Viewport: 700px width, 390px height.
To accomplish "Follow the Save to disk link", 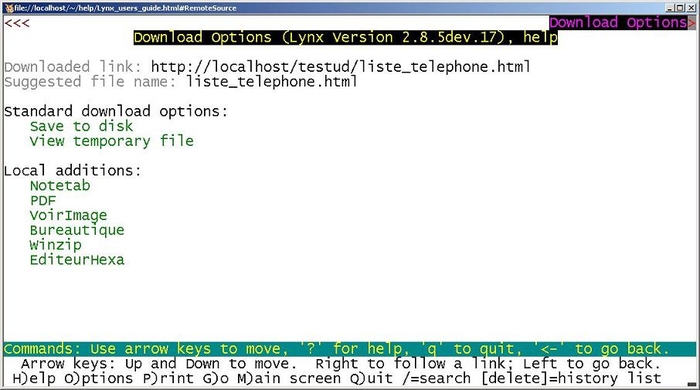I will click(81, 126).
